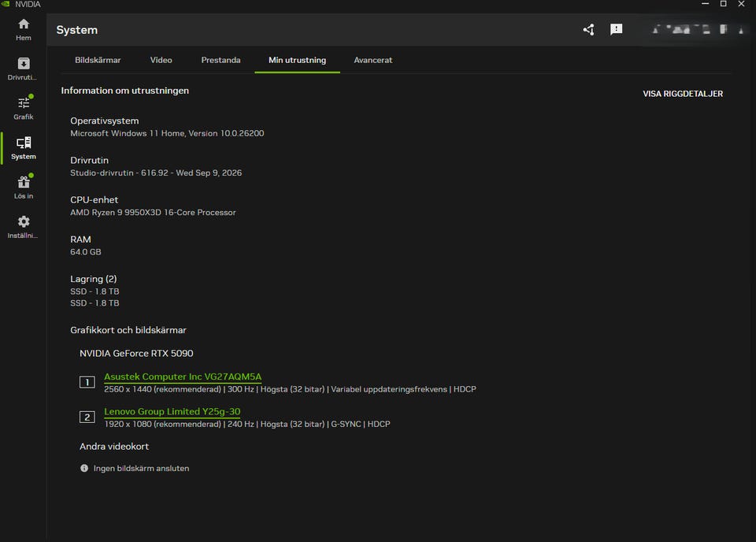Viewport: 756px width, 542px height.
Task: Click the 1920 x 1080 display details line
Action: 247,425
